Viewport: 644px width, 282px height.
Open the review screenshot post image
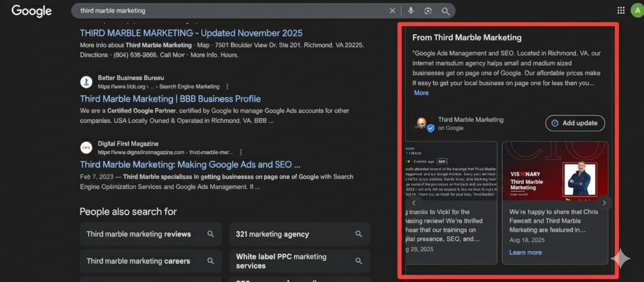pyautogui.click(x=451, y=171)
